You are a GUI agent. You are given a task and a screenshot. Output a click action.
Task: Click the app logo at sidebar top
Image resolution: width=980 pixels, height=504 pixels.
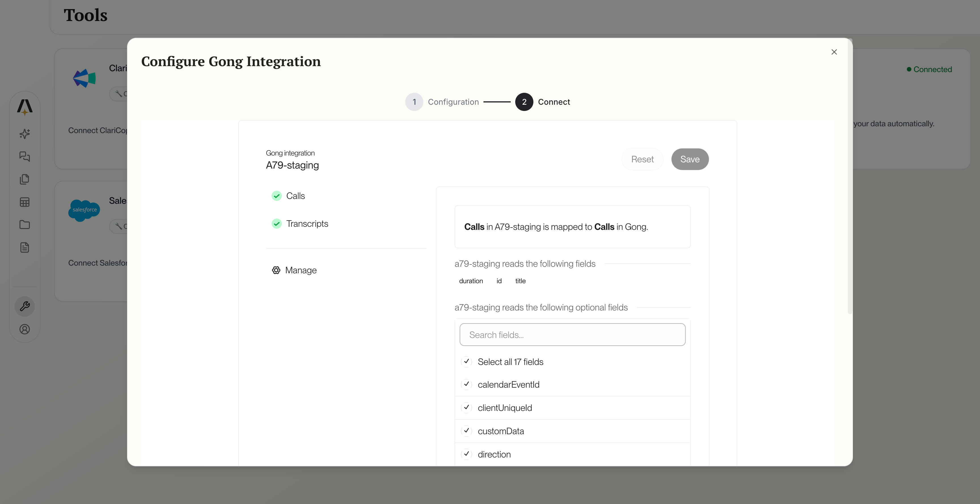(25, 107)
